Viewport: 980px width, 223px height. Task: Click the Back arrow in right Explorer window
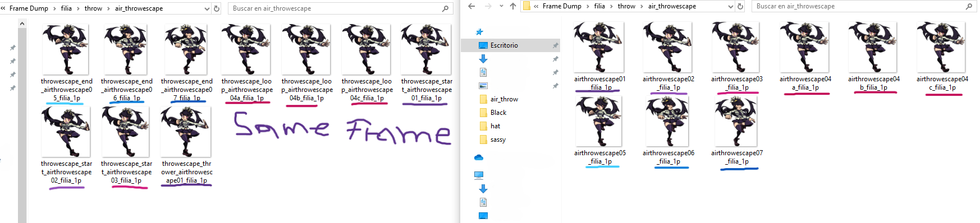(471, 6)
